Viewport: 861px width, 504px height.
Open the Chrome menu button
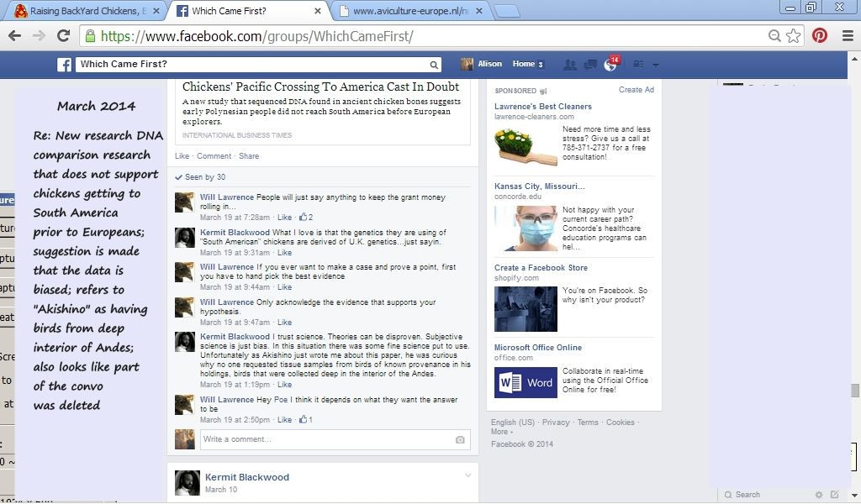[x=846, y=36]
